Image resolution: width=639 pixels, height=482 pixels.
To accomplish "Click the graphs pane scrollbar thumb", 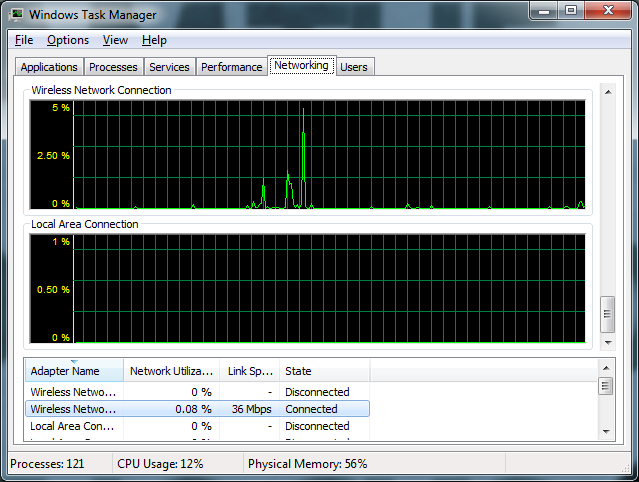I will [x=608, y=314].
